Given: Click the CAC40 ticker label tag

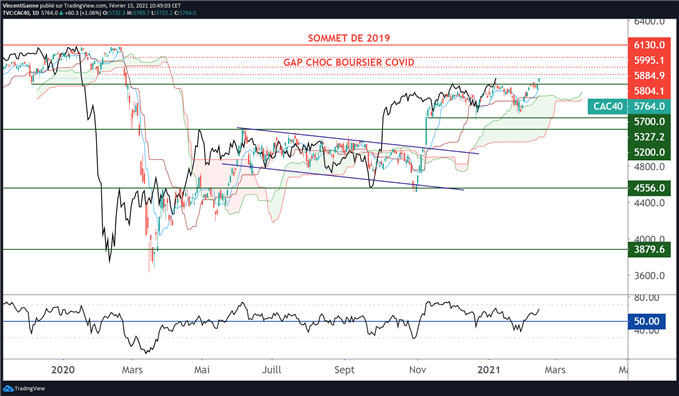Looking at the screenshot, I should (x=608, y=106).
